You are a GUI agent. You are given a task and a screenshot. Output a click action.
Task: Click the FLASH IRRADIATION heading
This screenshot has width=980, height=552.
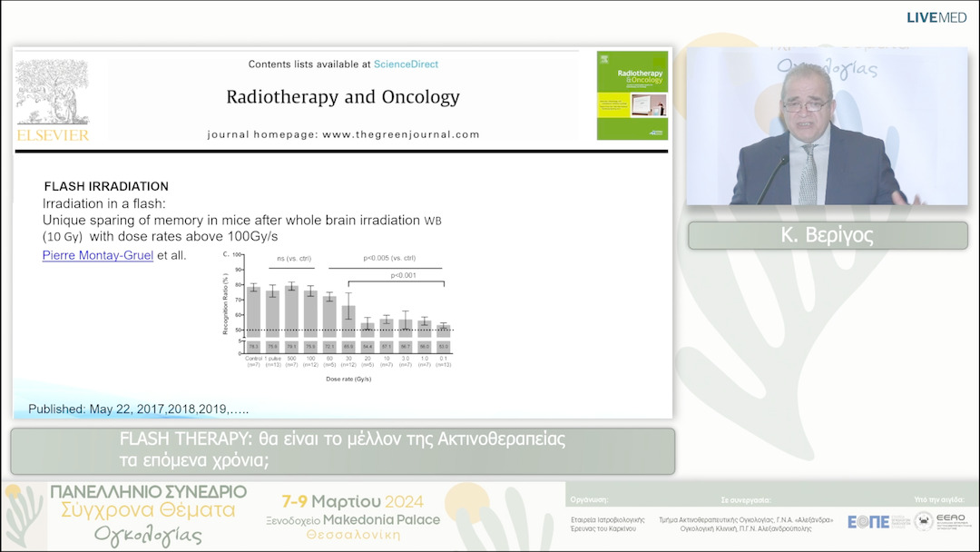106,186
